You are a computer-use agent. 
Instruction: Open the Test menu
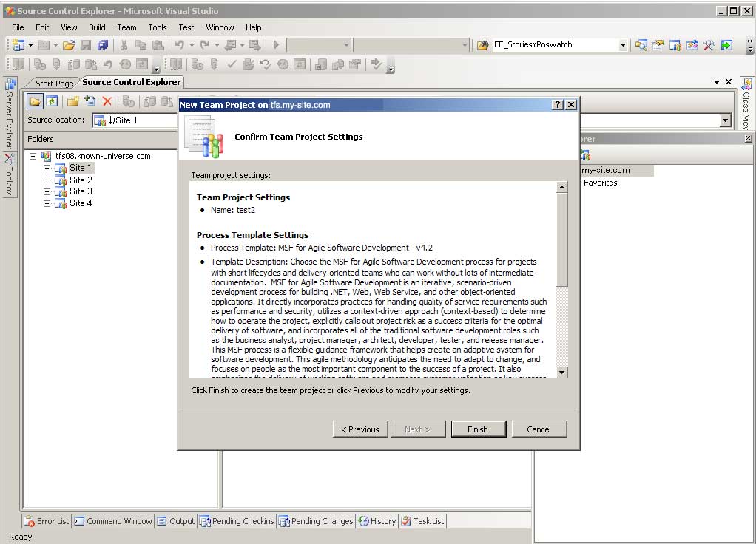coord(186,27)
